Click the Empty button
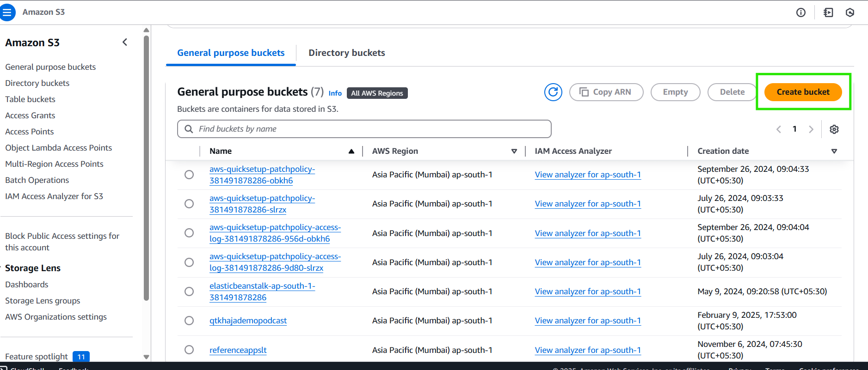 pos(676,92)
